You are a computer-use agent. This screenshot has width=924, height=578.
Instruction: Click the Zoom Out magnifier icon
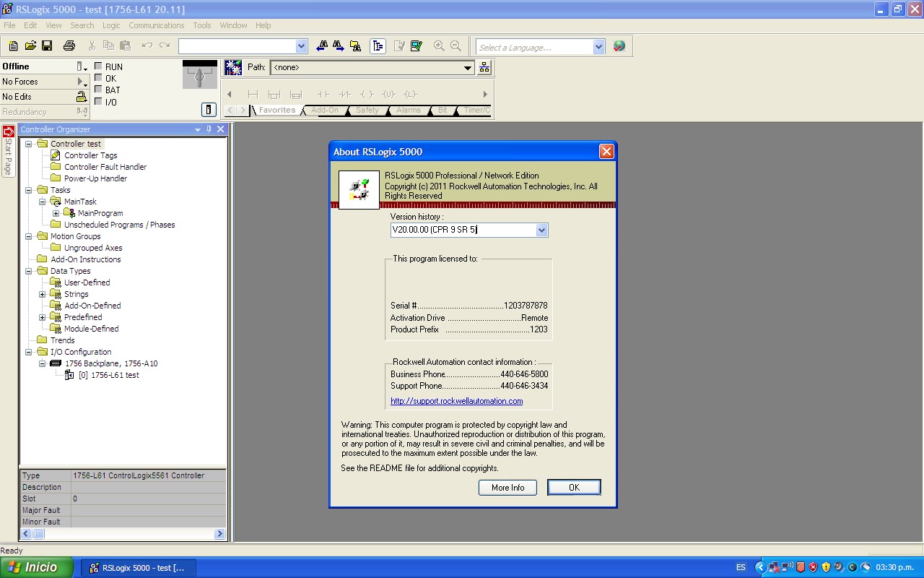pyautogui.click(x=456, y=46)
